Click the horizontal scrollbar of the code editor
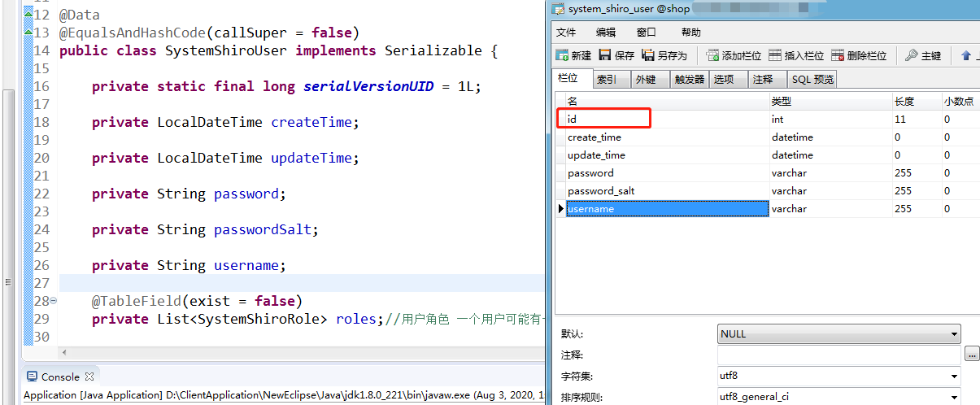 [x=301, y=352]
